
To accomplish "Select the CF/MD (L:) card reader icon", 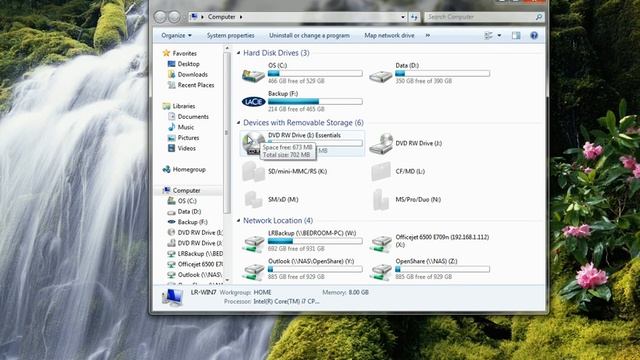I will pos(381,171).
